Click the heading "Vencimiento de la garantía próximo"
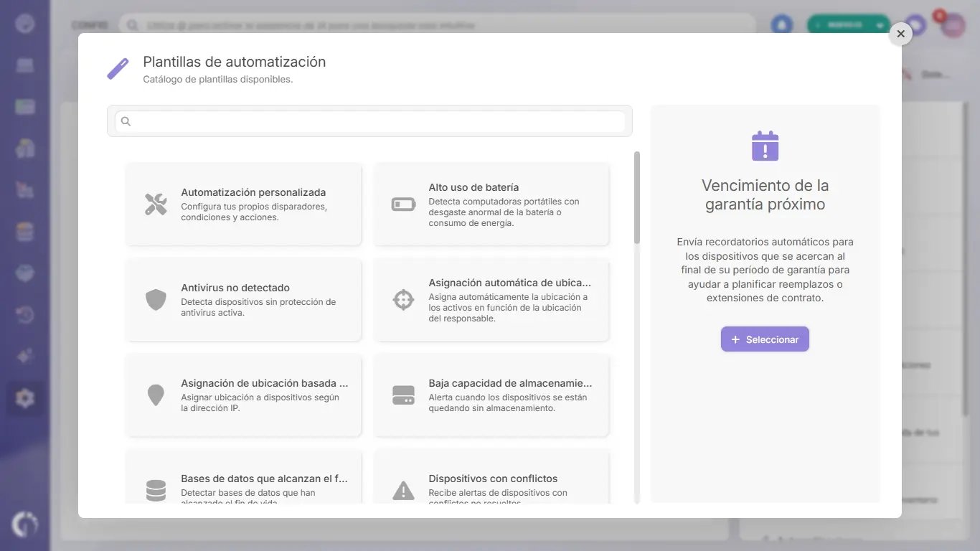Screen dimensions: 980x551 pos(765,194)
